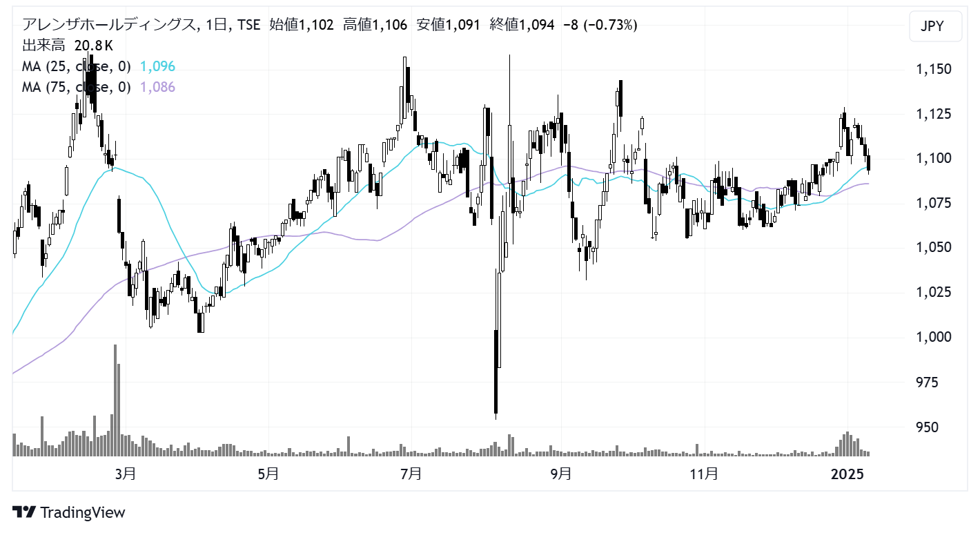Click the アレンザホールディングス symbol title
The image size is (980, 533).
[108, 26]
